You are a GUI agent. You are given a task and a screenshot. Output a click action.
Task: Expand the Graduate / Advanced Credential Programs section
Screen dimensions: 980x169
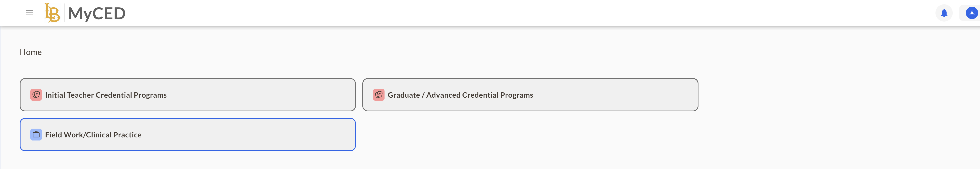530,95
